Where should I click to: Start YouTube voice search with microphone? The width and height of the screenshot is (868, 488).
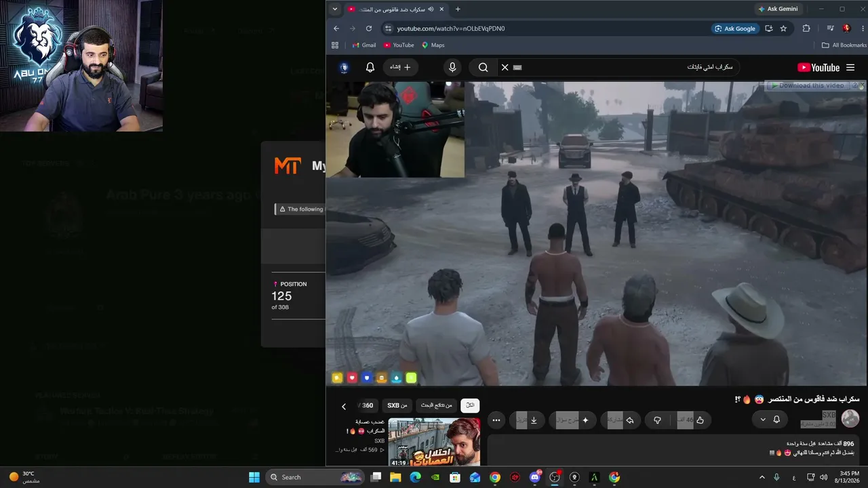click(452, 67)
